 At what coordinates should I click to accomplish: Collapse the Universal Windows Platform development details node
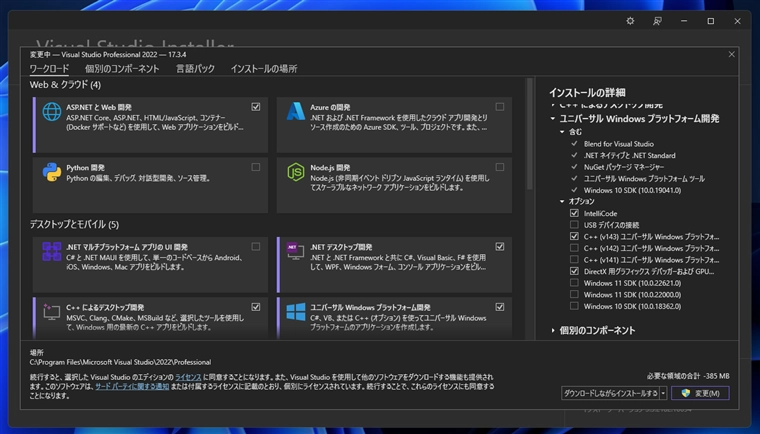coord(553,119)
